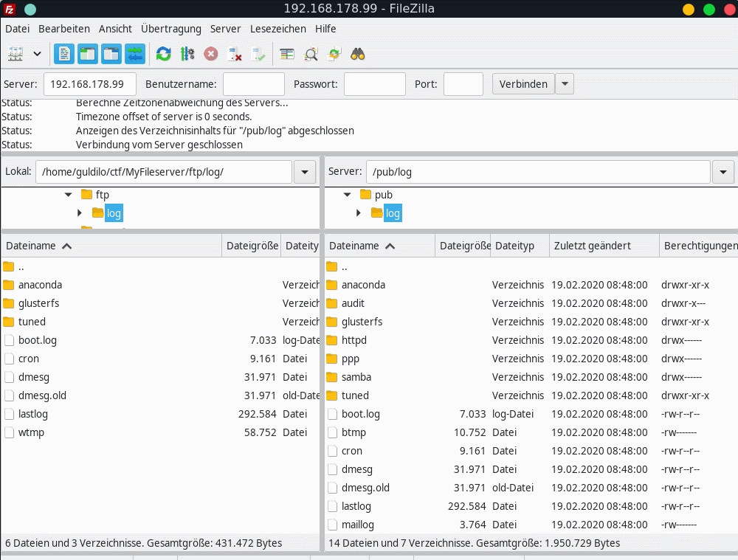The image size is (738, 560).
Task: Open the Server menu
Action: [225, 29]
